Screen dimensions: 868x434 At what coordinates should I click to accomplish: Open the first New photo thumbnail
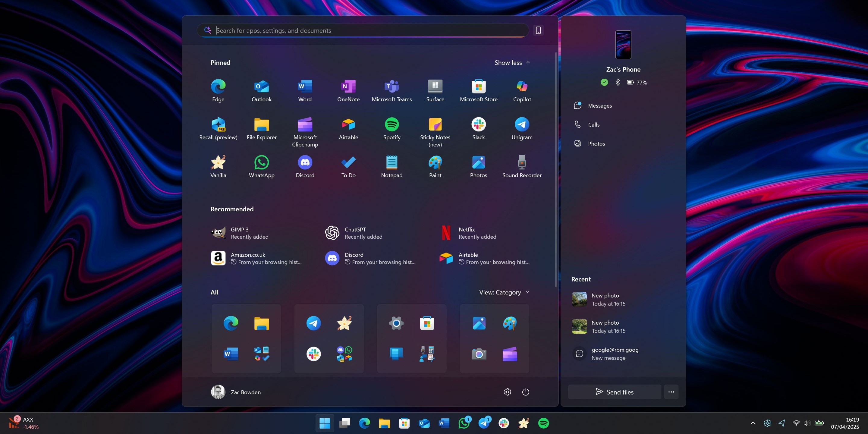[579, 299]
